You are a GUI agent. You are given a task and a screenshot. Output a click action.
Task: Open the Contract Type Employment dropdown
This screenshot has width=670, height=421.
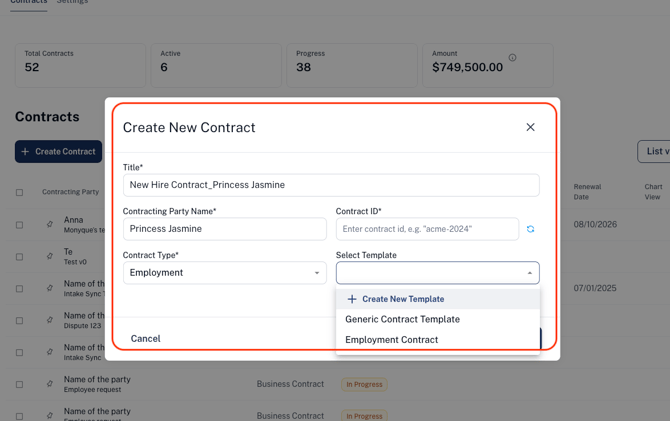(225, 273)
